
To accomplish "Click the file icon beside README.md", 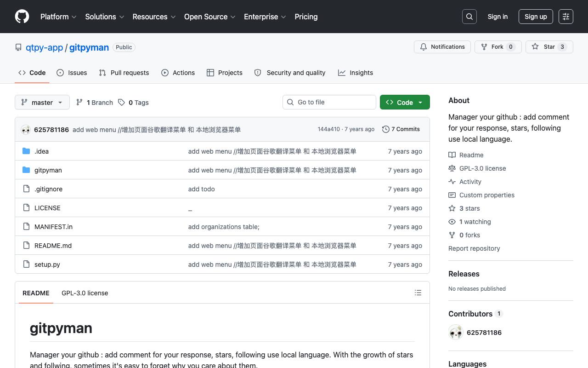I will (x=26, y=245).
